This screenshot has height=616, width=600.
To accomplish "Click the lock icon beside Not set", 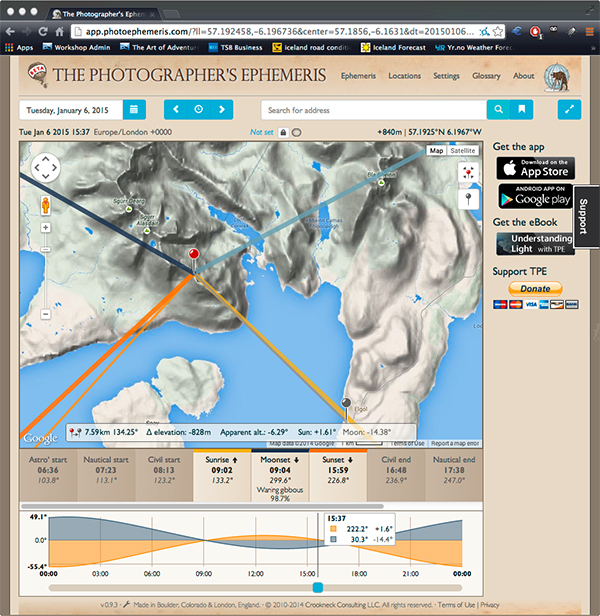I will click(x=283, y=132).
